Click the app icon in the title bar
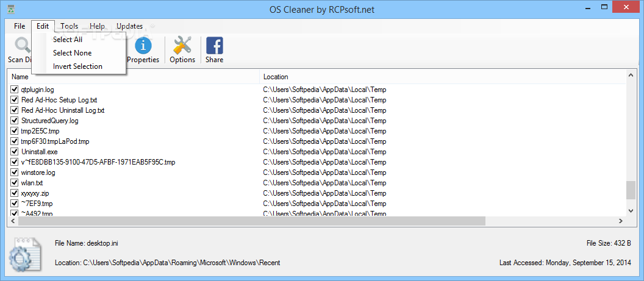 pyautogui.click(x=12, y=8)
